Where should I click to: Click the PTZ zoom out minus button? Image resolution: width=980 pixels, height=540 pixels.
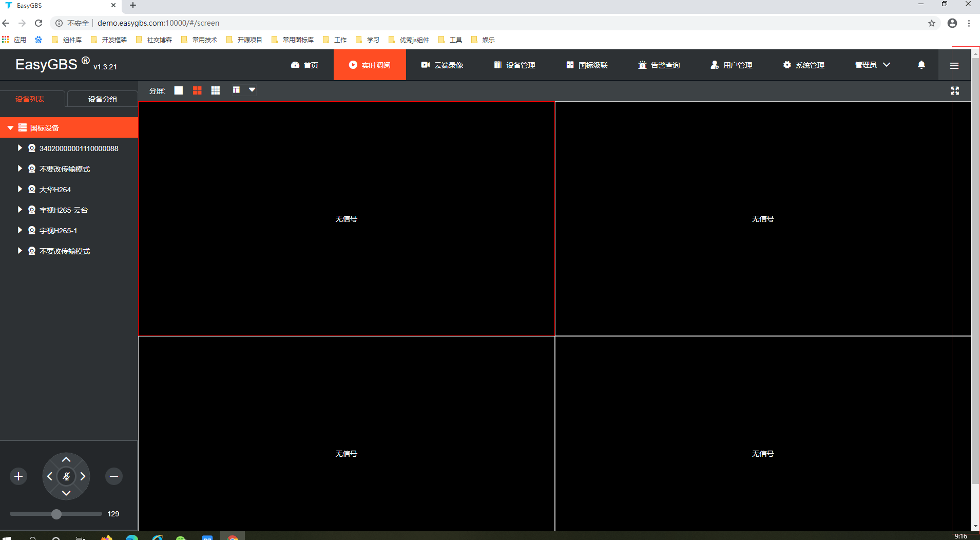tap(114, 476)
